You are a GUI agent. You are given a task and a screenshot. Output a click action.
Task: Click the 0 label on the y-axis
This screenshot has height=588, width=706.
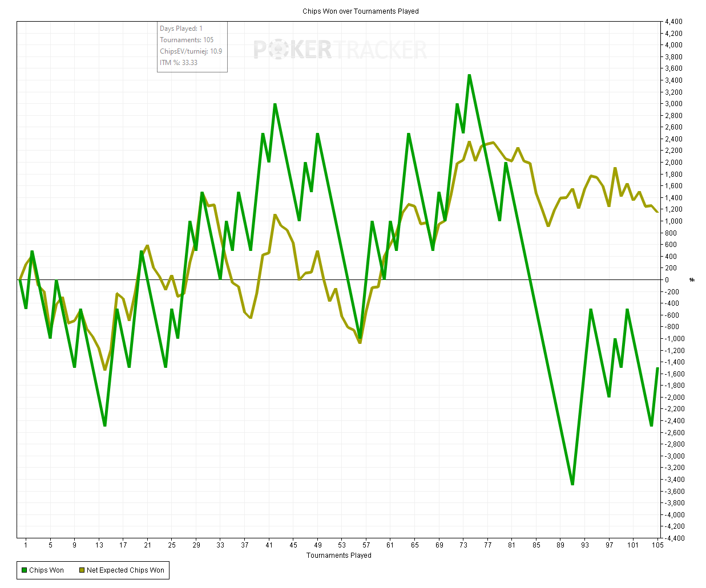667,280
